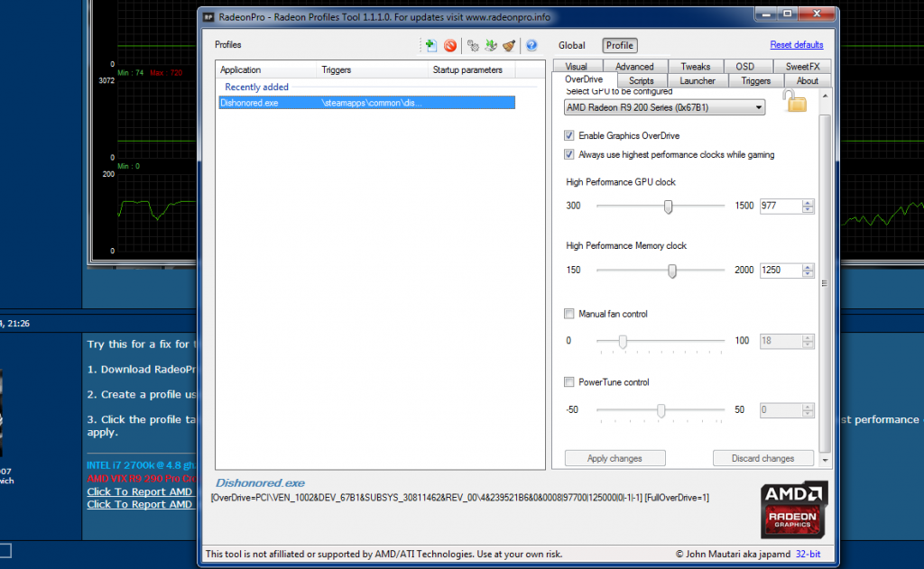Image resolution: width=924 pixels, height=569 pixels.
Task: Click the Discard changes button
Action: pos(763,458)
